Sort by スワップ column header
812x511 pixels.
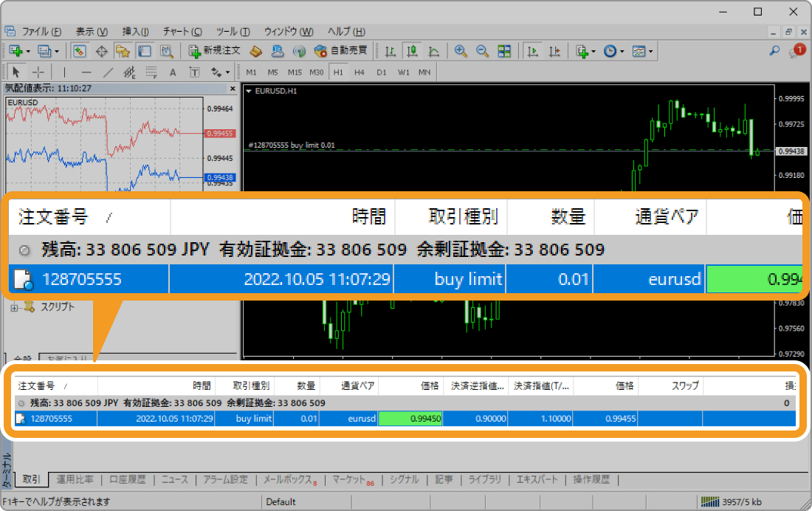[x=670, y=386]
